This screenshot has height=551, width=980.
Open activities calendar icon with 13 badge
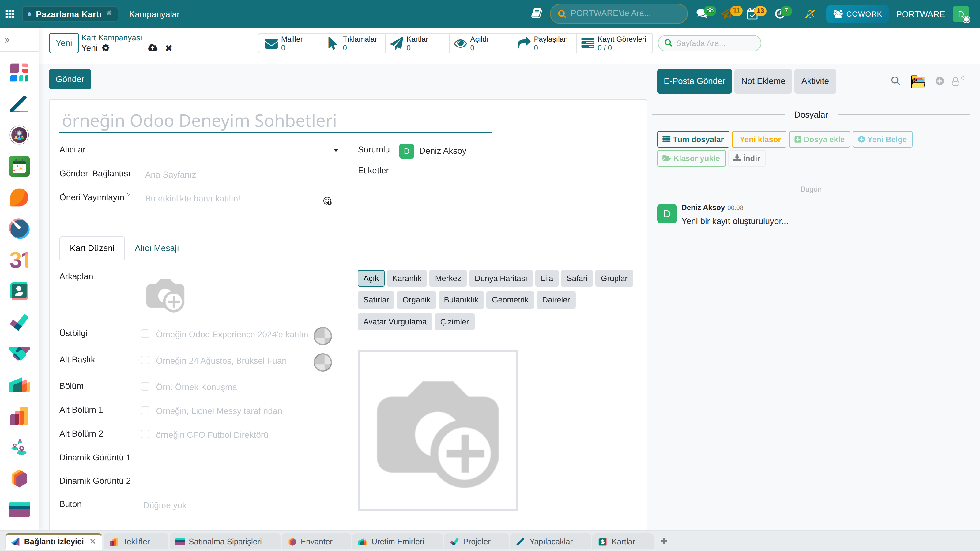coord(752,14)
